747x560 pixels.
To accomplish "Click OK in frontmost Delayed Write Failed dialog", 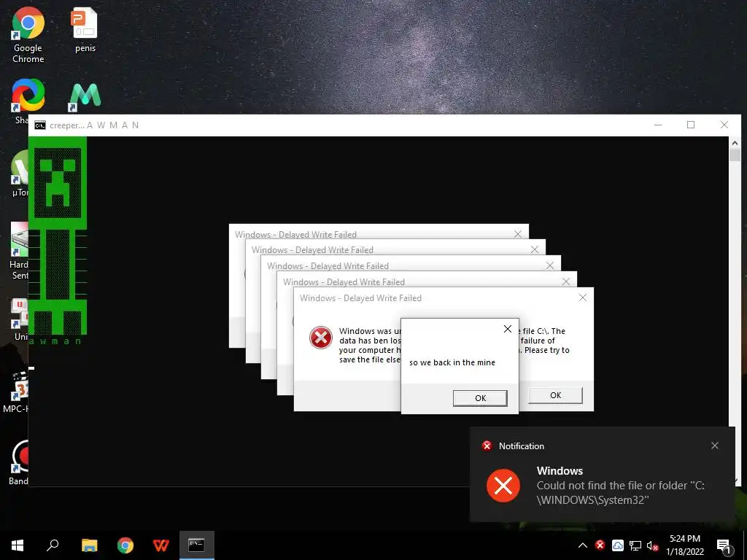I will tap(555, 395).
